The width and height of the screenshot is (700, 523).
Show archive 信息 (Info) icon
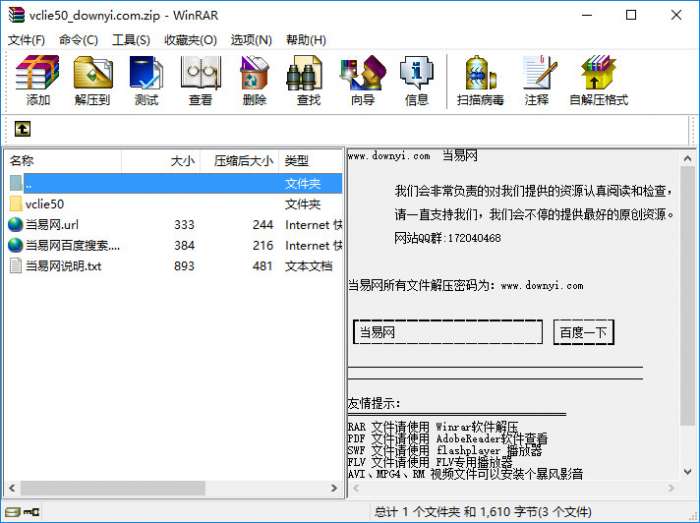click(x=417, y=80)
